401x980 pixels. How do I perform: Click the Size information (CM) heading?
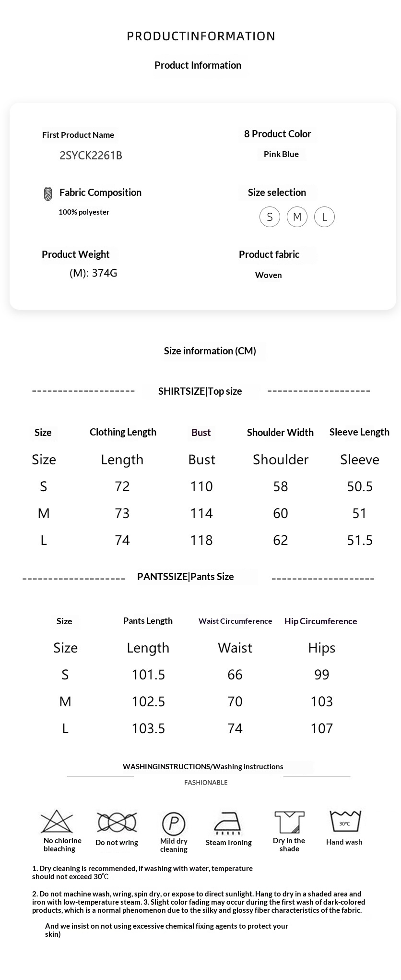[x=210, y=351]
